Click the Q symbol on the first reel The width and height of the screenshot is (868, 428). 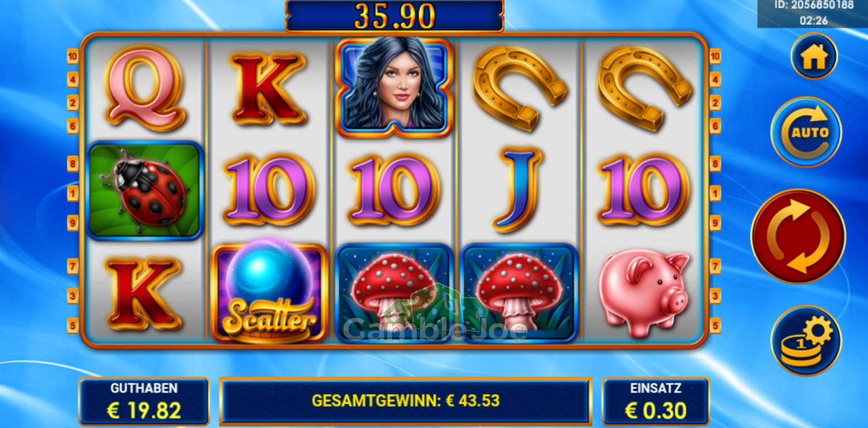coord(145,88)
